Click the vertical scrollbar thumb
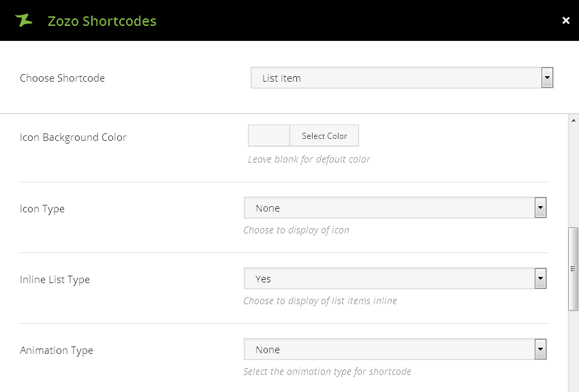 point(573,269)
